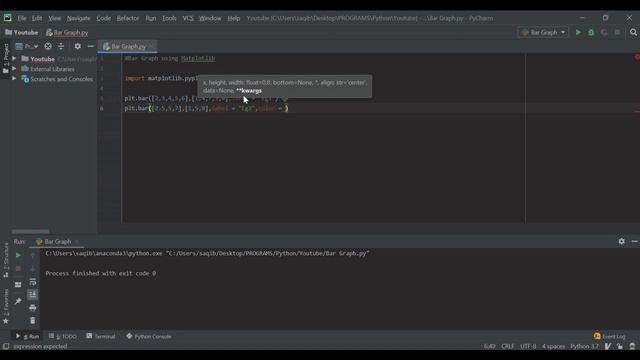Expand Scratches and Consoles node
The height and width of the screenshot is (360, 640).
[x=14, y=78]
